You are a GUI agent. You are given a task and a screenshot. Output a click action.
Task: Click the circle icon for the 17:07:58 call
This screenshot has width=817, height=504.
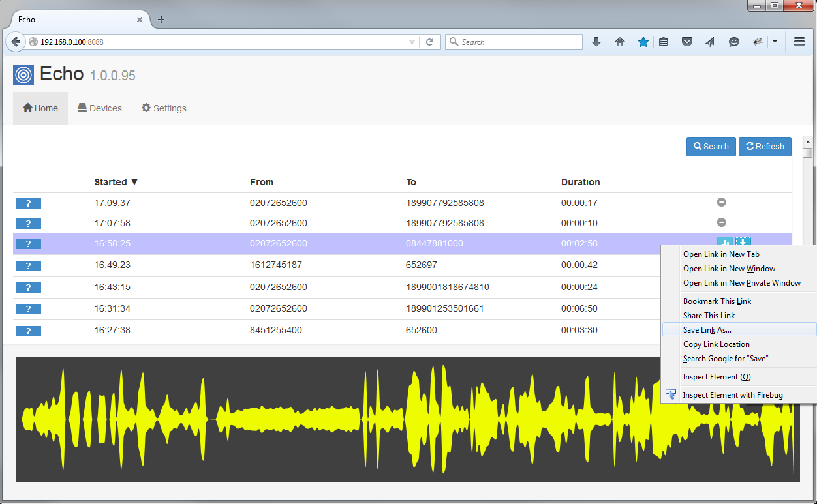coord(722,222)
